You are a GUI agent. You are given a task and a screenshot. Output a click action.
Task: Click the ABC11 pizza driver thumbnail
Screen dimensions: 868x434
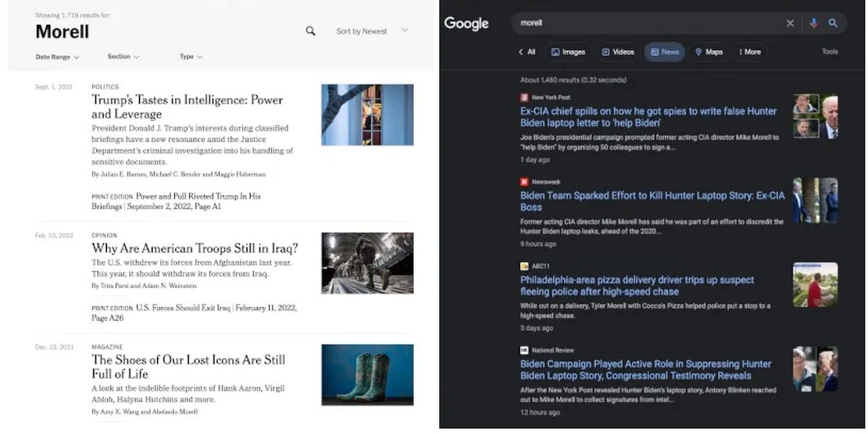[x=815, y=284]
